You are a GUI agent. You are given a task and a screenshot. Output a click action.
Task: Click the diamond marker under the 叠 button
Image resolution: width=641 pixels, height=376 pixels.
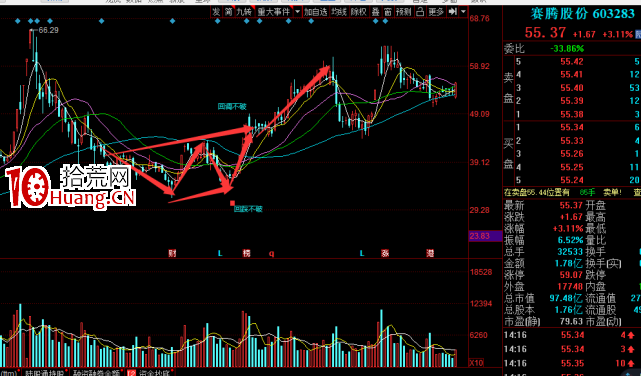tap(375, 21)
